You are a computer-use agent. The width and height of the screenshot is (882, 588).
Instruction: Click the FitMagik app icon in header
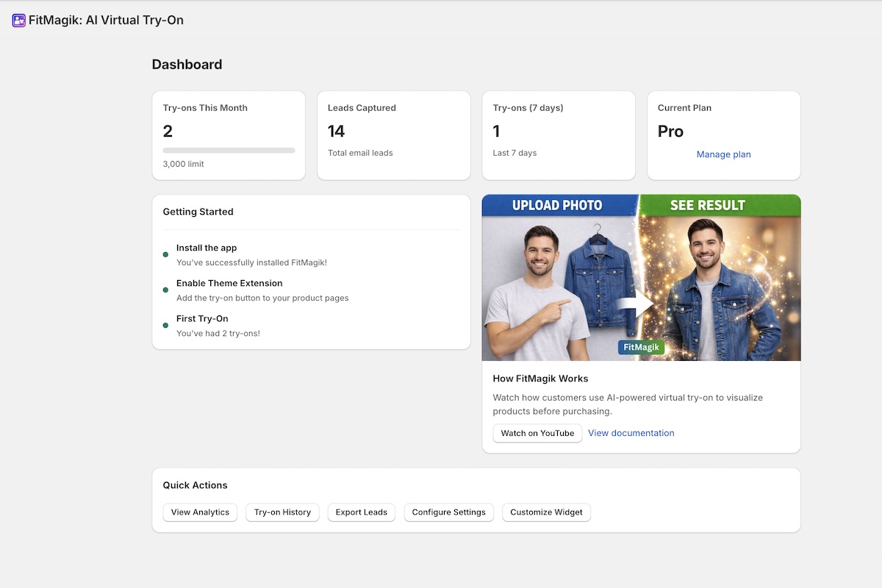click(18, 20)
